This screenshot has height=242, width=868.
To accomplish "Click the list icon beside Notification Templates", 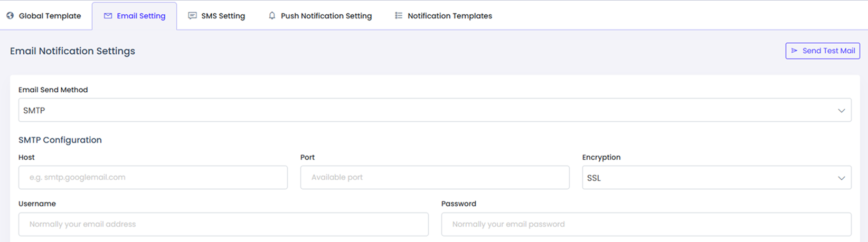I will [x=399, y=16].
